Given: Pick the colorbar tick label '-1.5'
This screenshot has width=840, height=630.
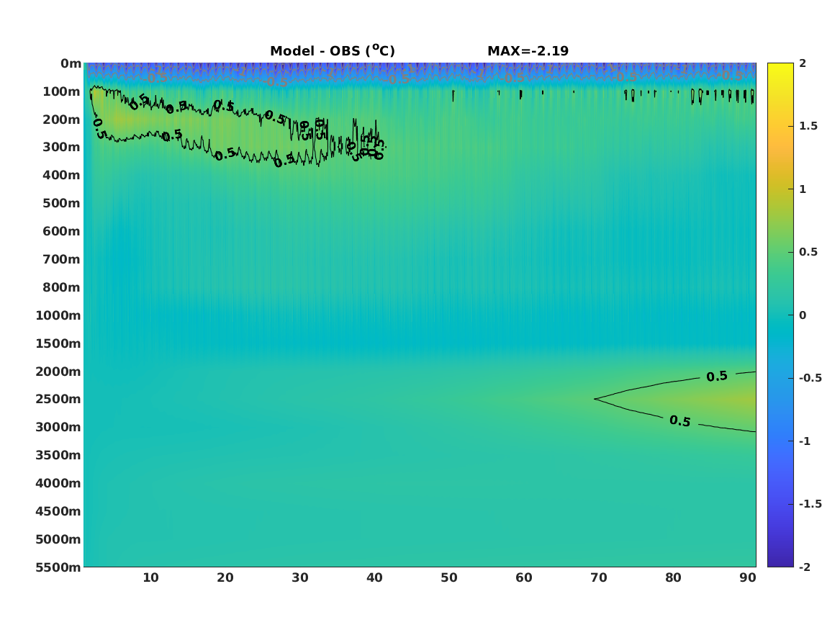Looking at the screenshot, I should click(810, 504).
